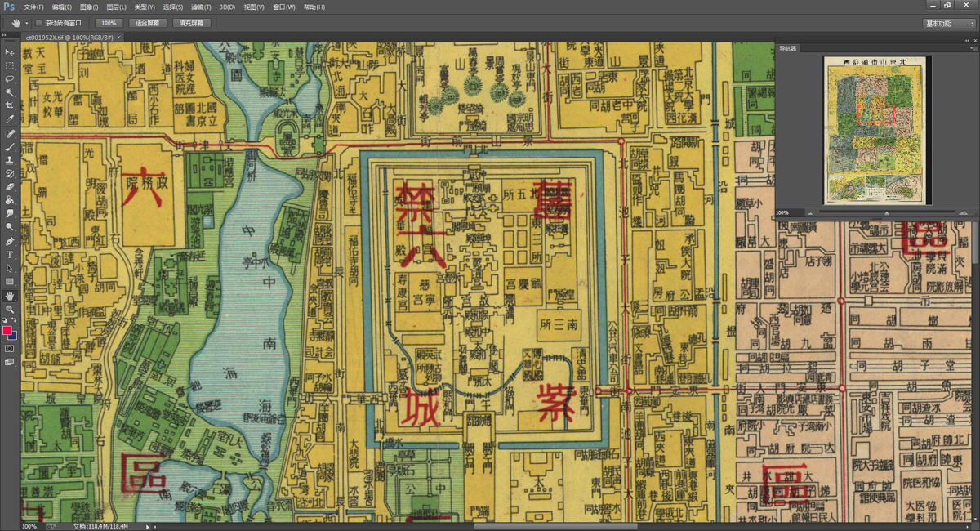Enable the 滚动所有窗口 checkbox
The width and height of the screenshot is (980, 531).
38,23
